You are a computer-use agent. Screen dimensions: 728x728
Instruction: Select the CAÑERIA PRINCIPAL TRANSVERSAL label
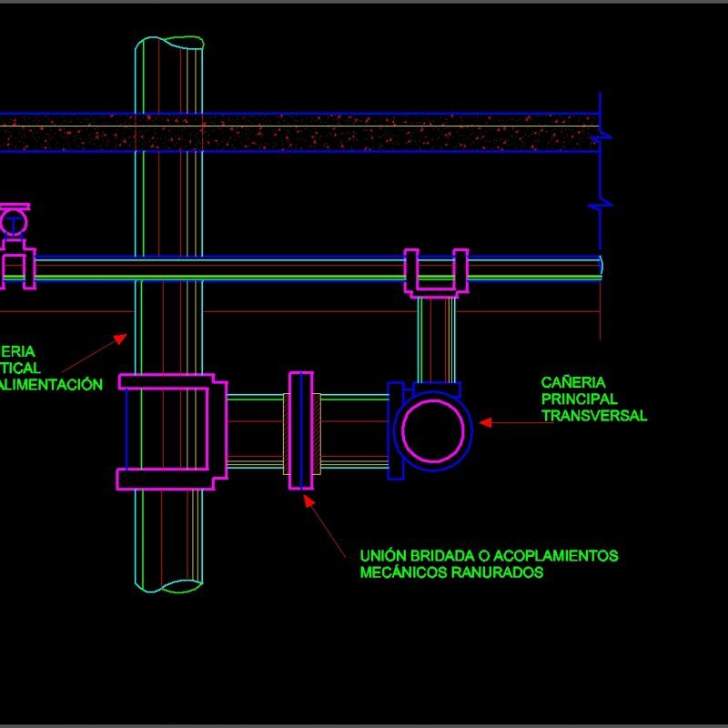coord(596,399)
